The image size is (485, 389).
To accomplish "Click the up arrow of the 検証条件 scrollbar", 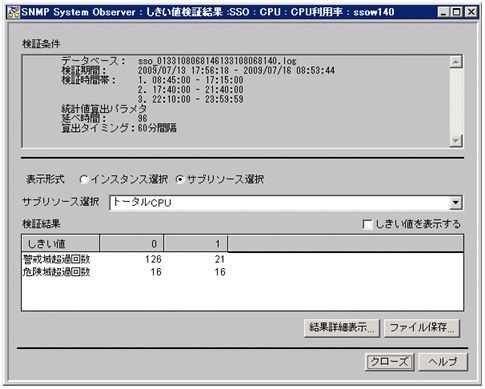I will pyautogui.click(x=456, y=62).
